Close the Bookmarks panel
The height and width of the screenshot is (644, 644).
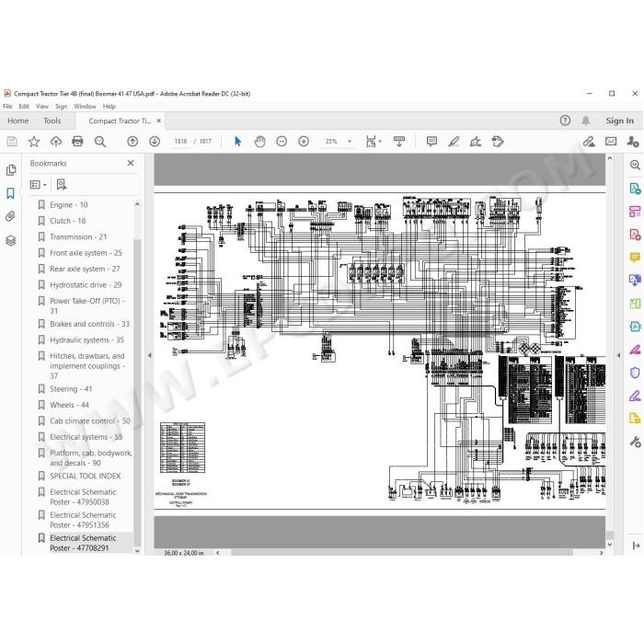click(x=131, y=163)
